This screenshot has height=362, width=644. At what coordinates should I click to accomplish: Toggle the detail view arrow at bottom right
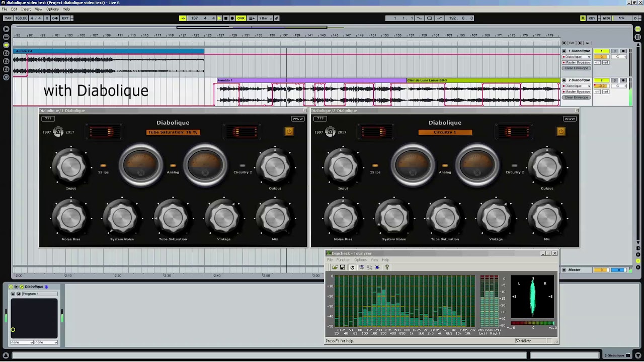[637, 355]
